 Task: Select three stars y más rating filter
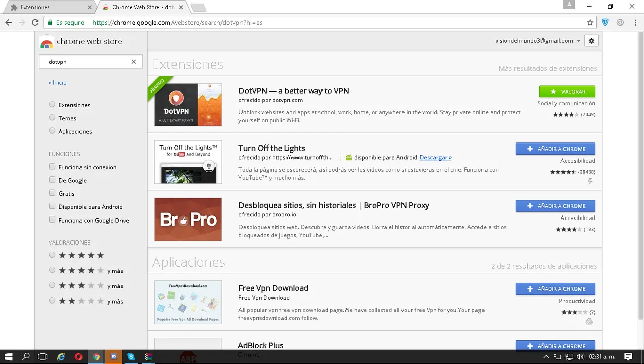(52, 285)
